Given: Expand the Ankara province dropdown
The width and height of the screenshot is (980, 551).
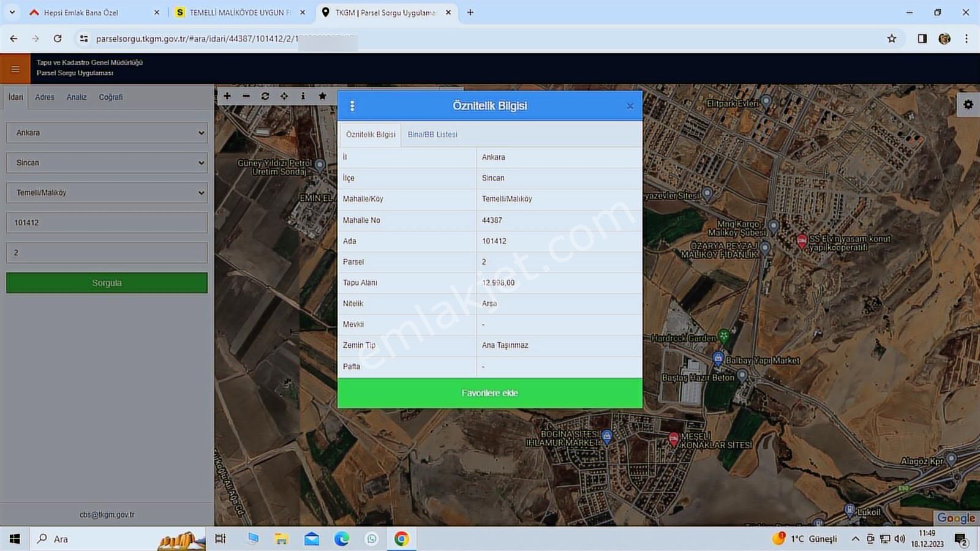Looking at the screenshot, I should (107, 133).
